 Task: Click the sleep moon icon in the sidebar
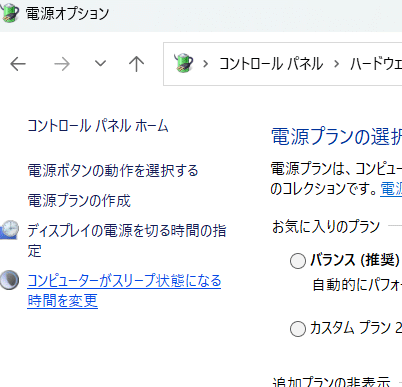pos(9,280)
